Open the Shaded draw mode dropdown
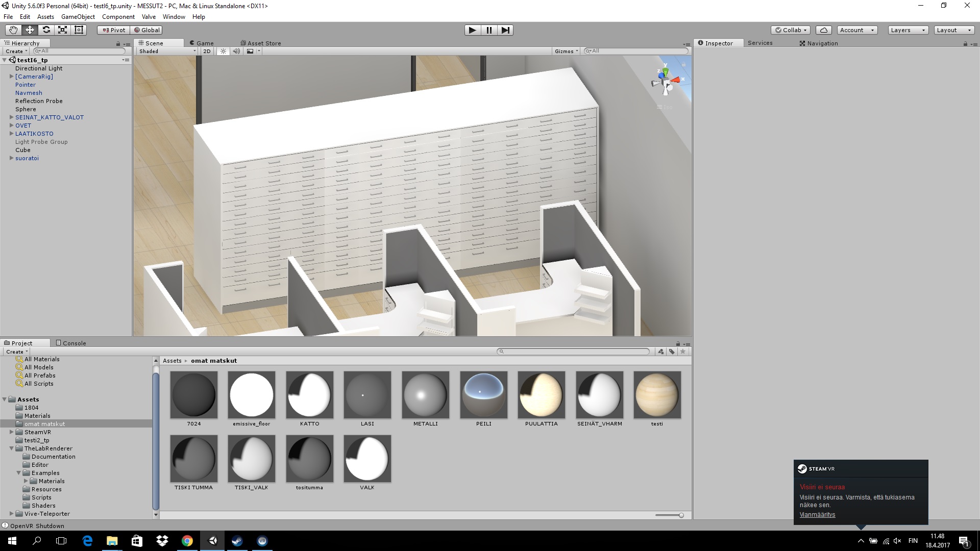 [166, 51]
